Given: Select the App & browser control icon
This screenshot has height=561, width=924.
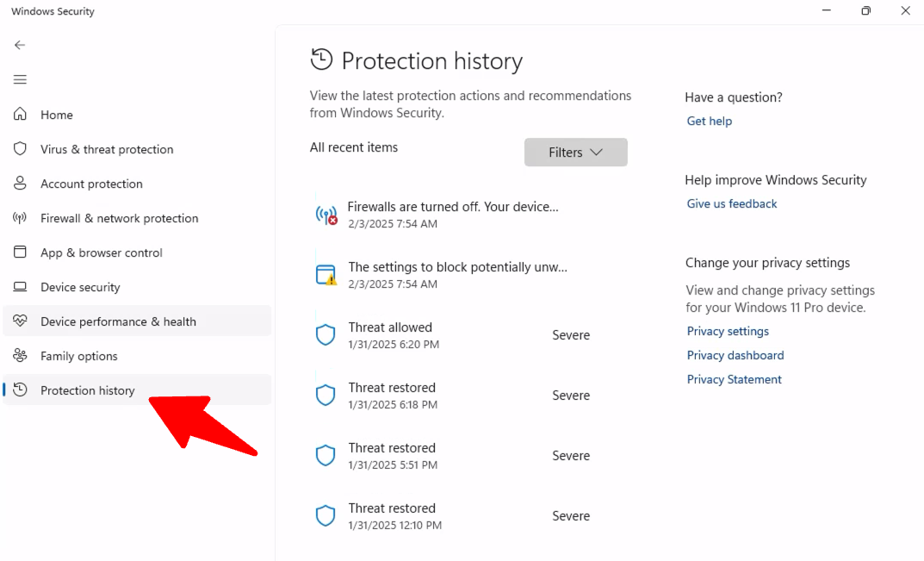Looking at the screenshot, I should [20, 252].
